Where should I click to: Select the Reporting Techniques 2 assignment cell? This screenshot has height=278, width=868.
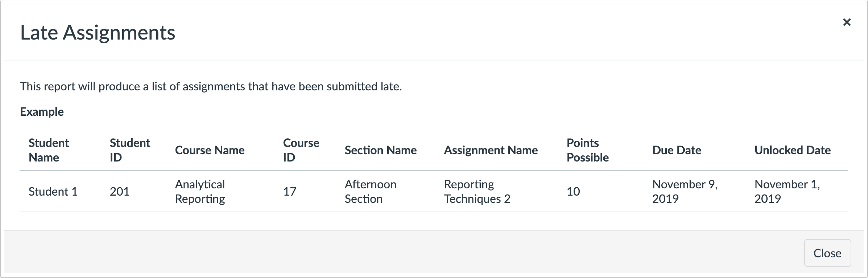point(477,191)
